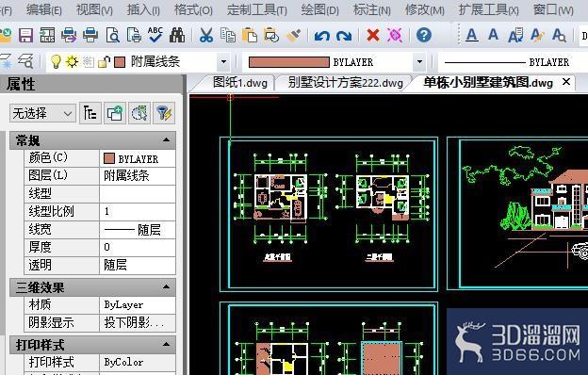This screenshot has height=375, width=588.
Task: Click the Copy icon
Action: (228, 36)
